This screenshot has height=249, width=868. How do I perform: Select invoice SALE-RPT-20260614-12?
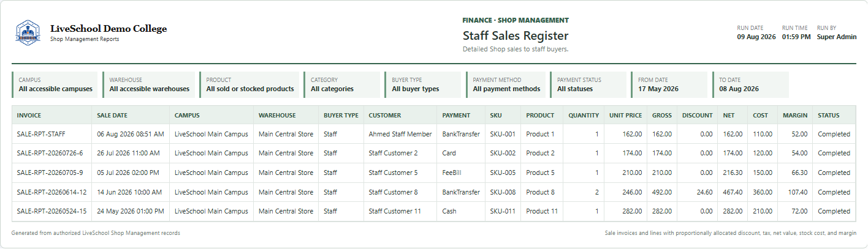pos(51,192)
